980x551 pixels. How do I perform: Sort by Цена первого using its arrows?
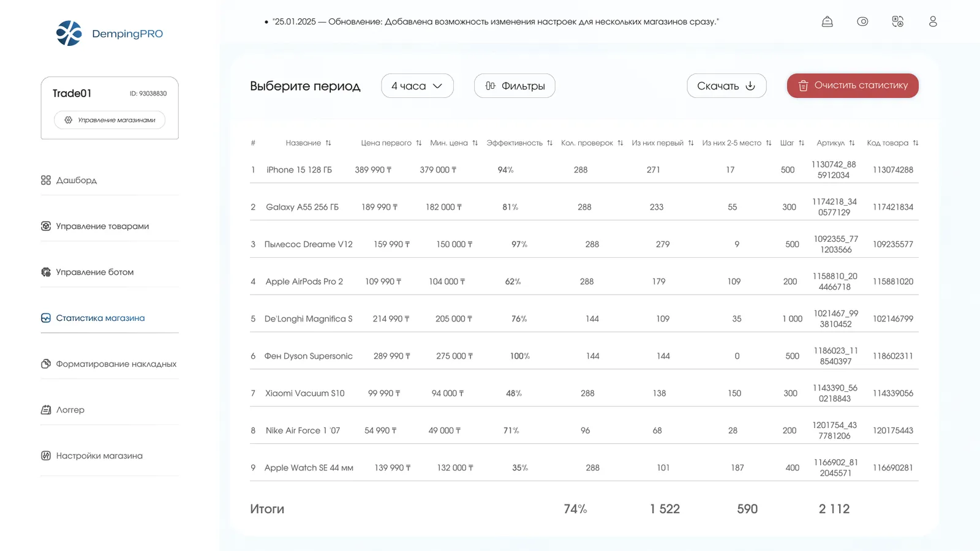point(419,143)
